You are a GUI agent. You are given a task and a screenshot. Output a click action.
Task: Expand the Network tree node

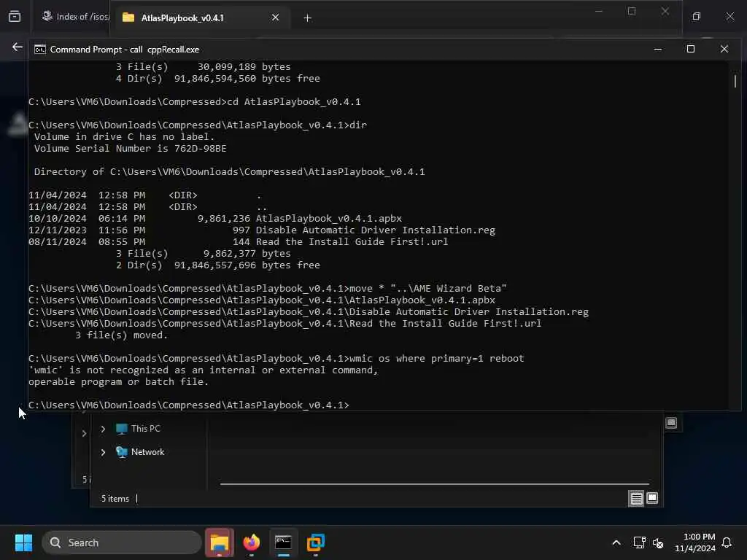[103, 452]
